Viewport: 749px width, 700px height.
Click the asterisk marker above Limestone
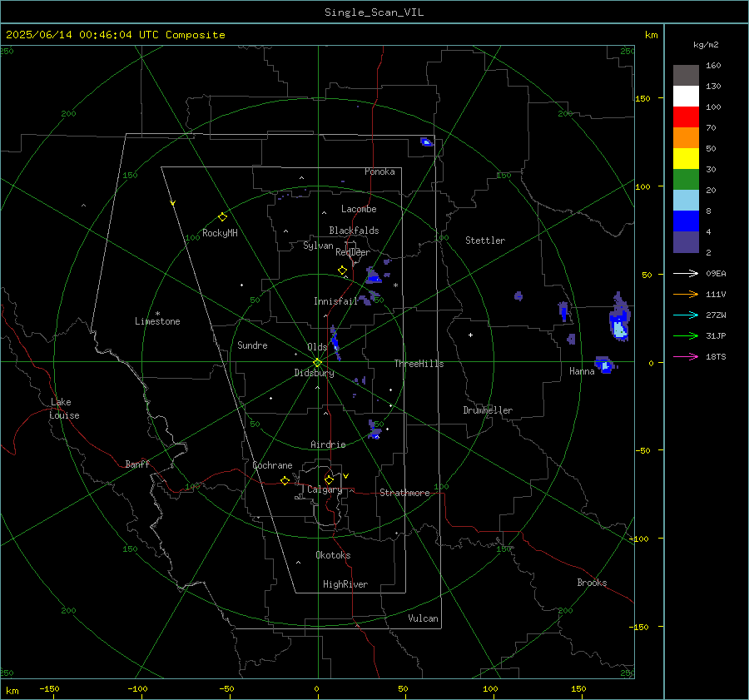(x=157, y=314)
